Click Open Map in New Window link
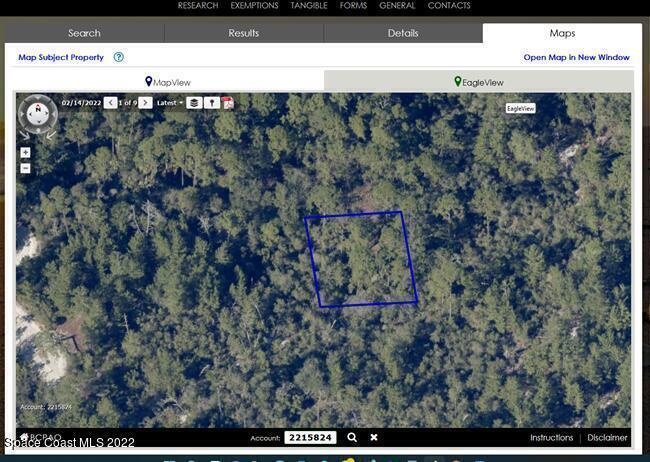Screen dimensions: 650x462 click(x=576, y=58)
